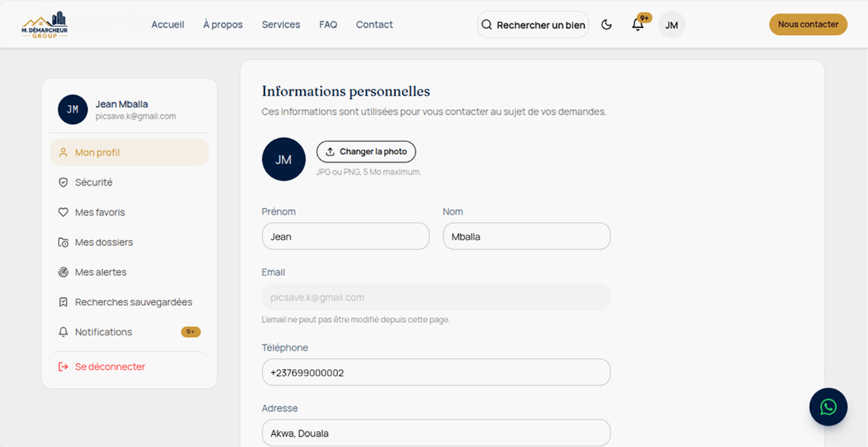Screen dimensions: 868x447
Task: Open Mes favoris in the sidebar
Action: point(129,212)
